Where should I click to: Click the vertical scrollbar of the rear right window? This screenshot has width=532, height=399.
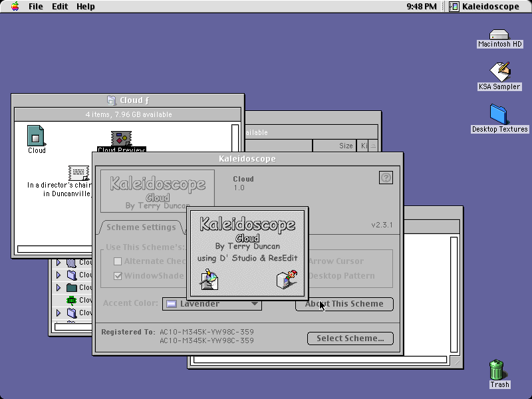coord(454,295)
